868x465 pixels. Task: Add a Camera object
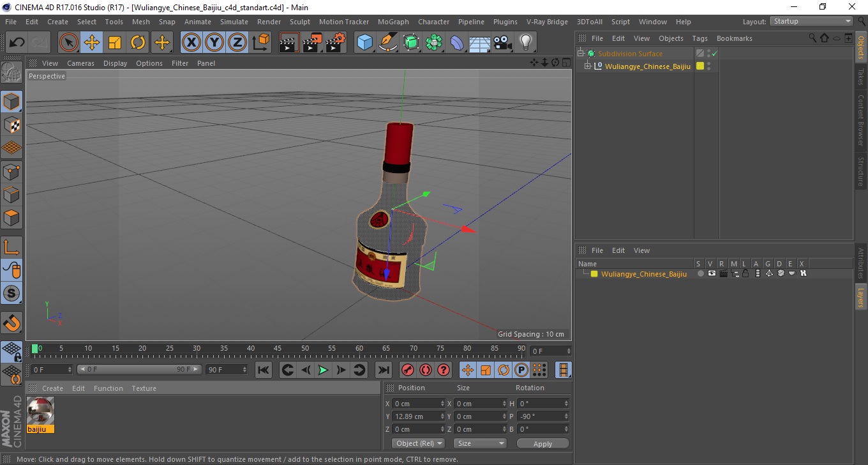503,43
